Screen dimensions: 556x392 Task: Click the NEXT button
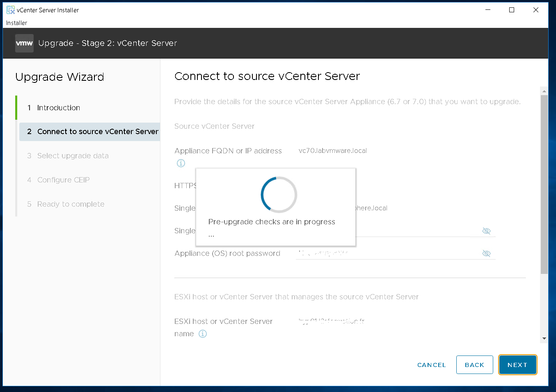click(x=517, y=365)
